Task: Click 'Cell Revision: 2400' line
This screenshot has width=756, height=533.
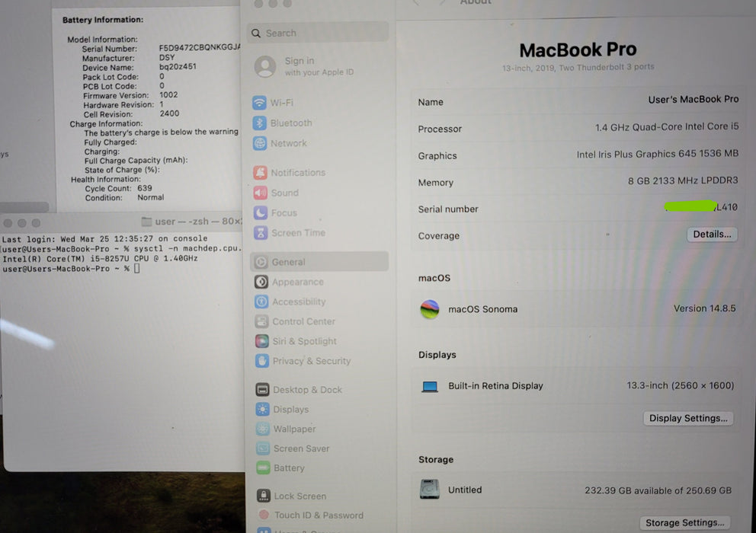Action: coord(131,114)
